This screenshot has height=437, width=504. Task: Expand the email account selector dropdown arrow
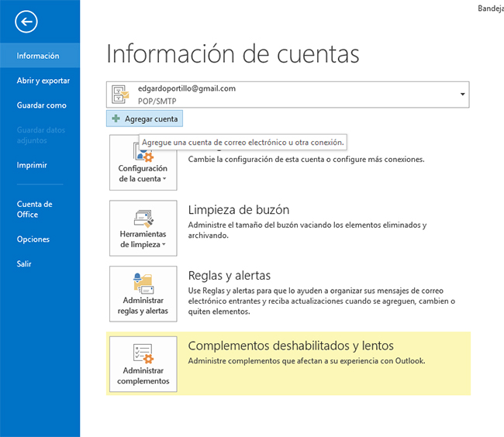tap(463, 95)
